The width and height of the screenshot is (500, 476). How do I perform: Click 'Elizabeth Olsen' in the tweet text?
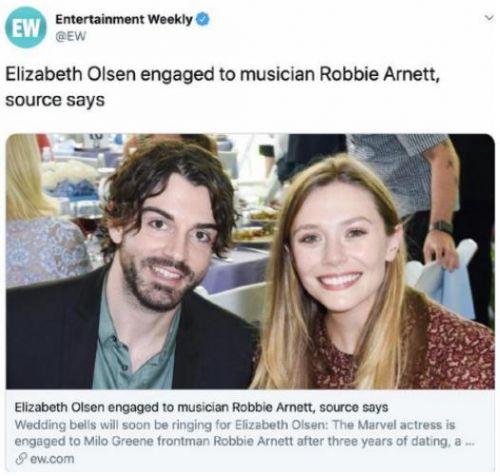click(x=71, y=74)
